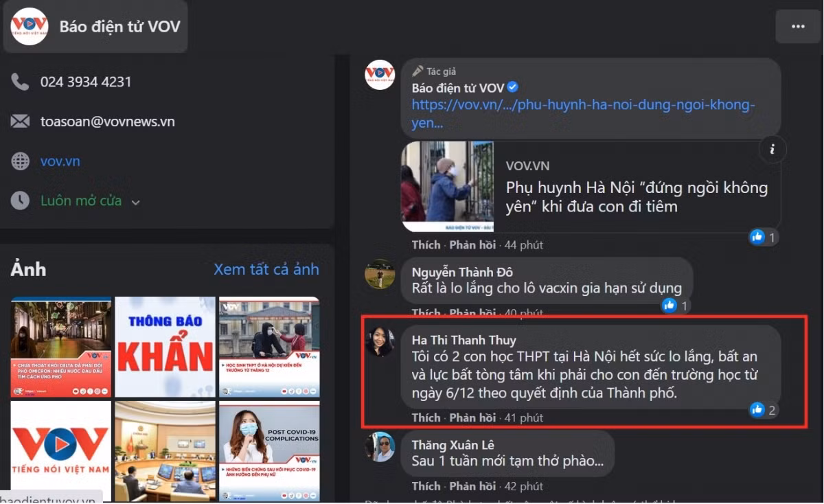
Task: Click the info icon on link preview
Action: (x=772, y=149)
